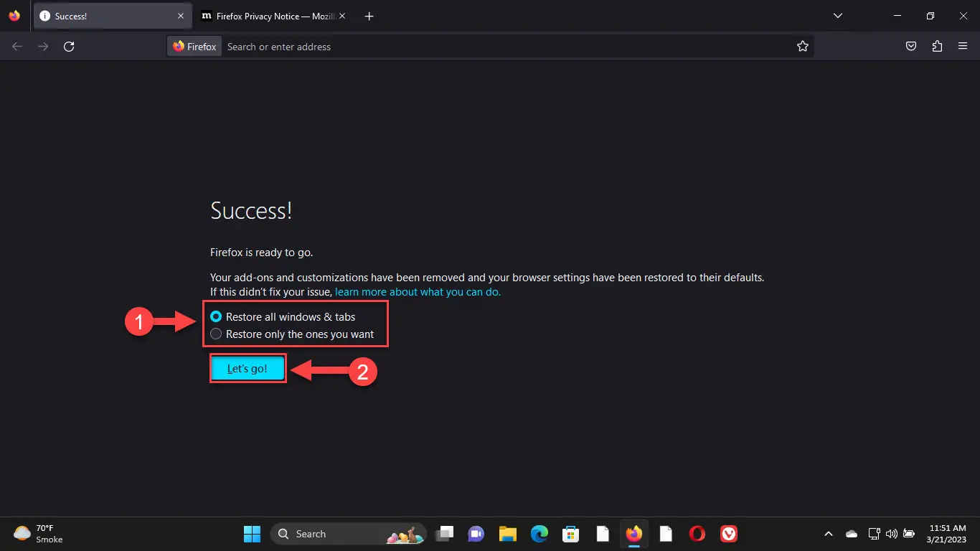
Task: Switch to the Success! tab
Action: point(112,16)
